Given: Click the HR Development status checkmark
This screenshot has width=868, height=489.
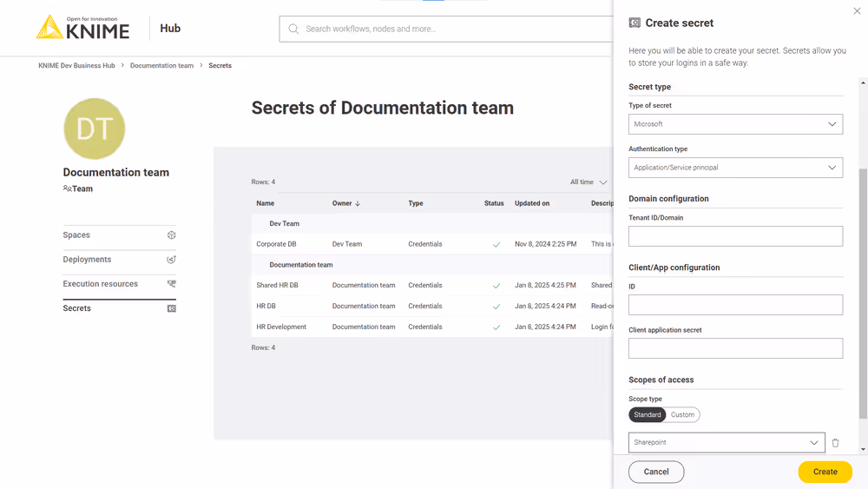Looking at the screenshot, I should point(496,327).
